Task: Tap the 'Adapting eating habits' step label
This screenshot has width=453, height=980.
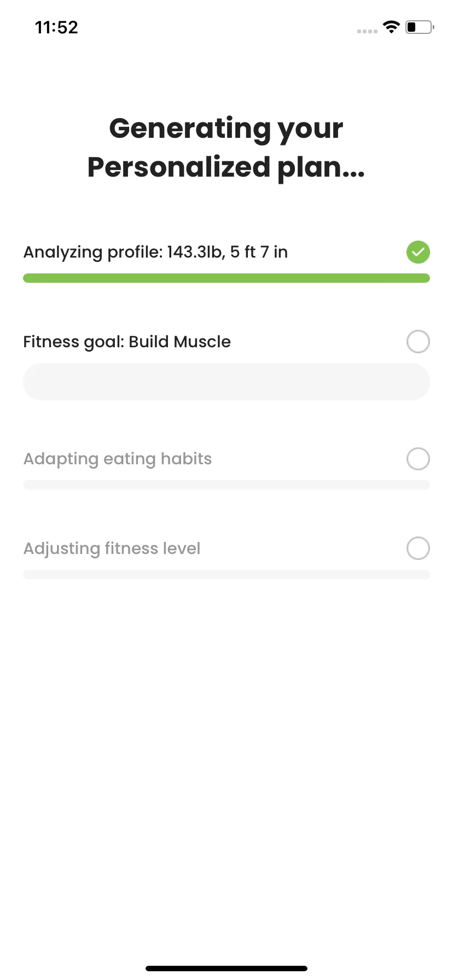Action: [118, 459]
